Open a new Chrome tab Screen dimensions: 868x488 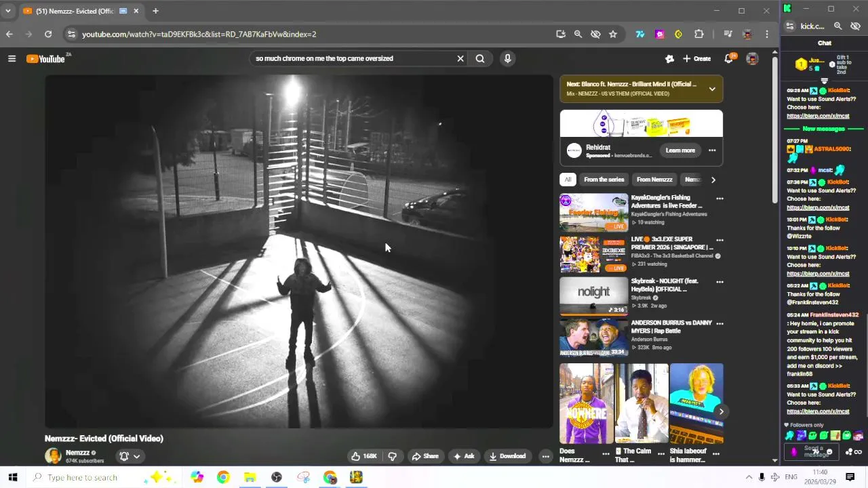[155, 11]
